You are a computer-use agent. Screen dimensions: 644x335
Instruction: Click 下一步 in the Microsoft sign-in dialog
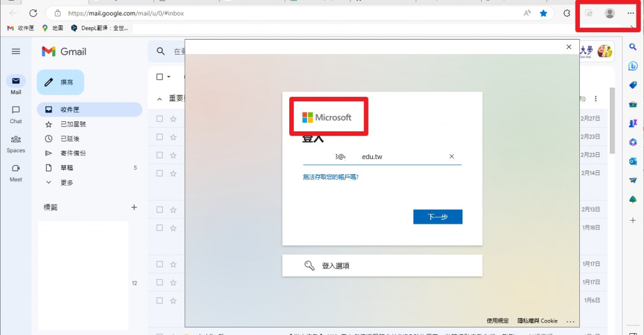pyautogui.click(x=438, y=217)
